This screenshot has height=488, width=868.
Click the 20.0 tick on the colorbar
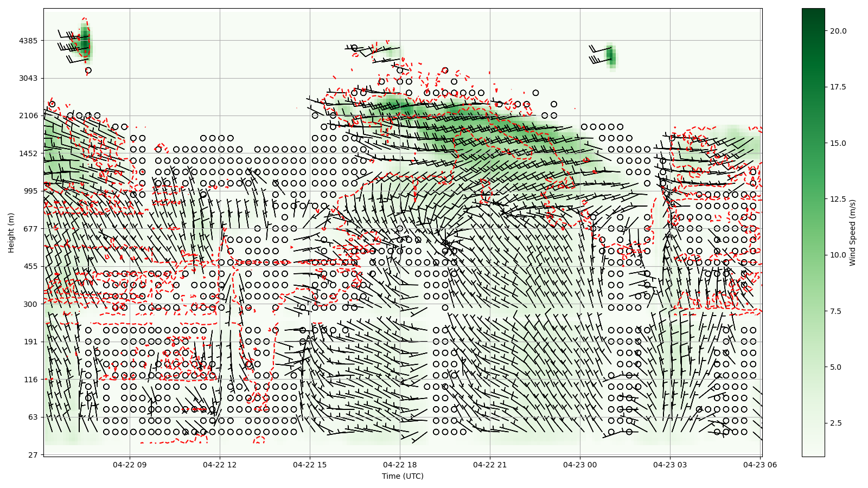click(x=838, y=31)
